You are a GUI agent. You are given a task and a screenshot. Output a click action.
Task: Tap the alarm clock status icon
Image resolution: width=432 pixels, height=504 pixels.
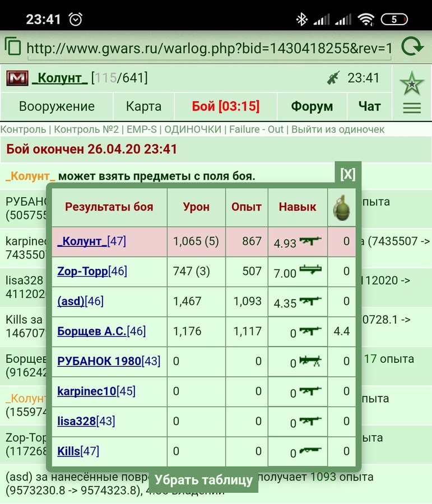(76, 19)
